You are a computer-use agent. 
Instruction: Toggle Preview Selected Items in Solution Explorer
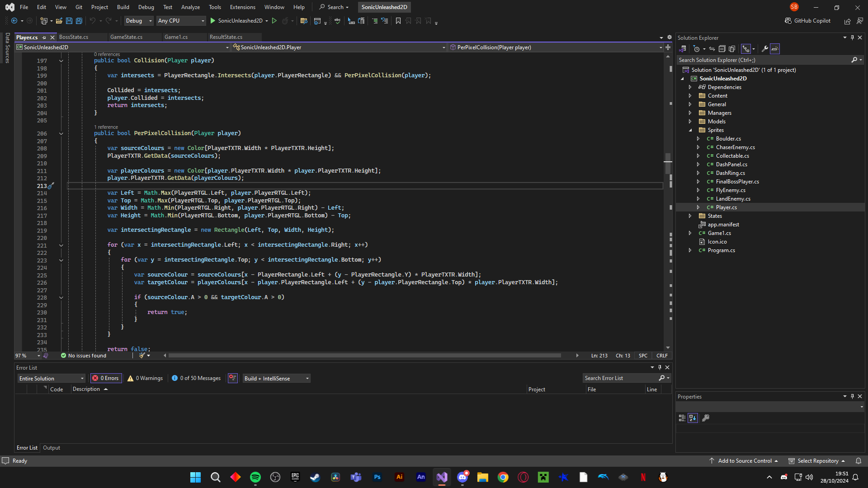[775, 49]
